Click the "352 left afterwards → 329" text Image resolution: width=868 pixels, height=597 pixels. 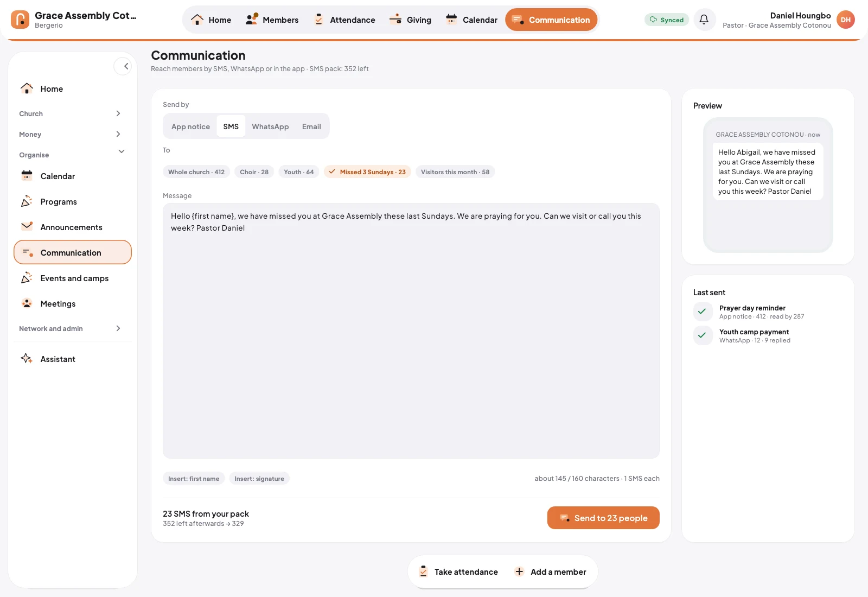[203, 524]
